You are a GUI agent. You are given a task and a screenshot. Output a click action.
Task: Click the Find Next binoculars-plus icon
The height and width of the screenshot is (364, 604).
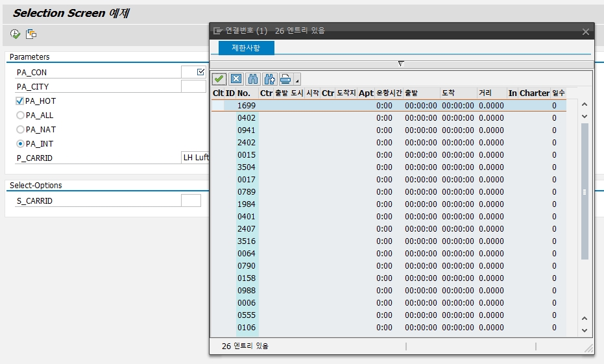[270, 79]
